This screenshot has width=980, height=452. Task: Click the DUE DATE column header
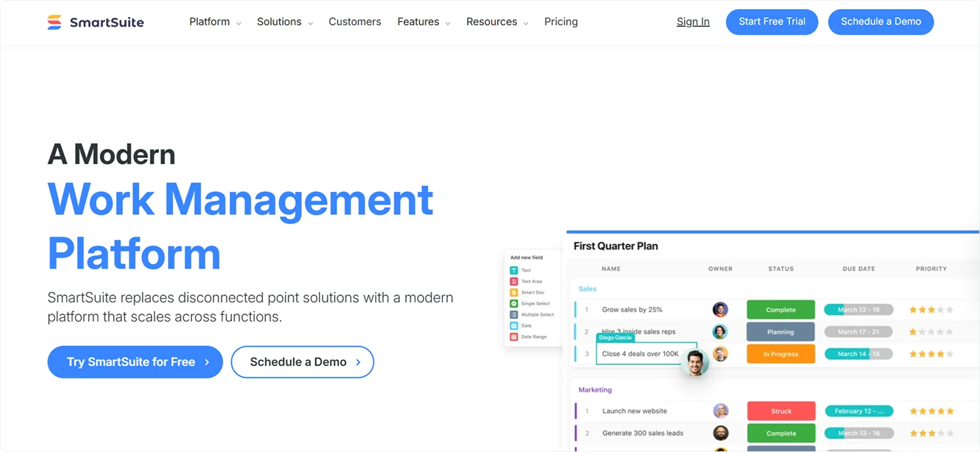coord(858,268)
